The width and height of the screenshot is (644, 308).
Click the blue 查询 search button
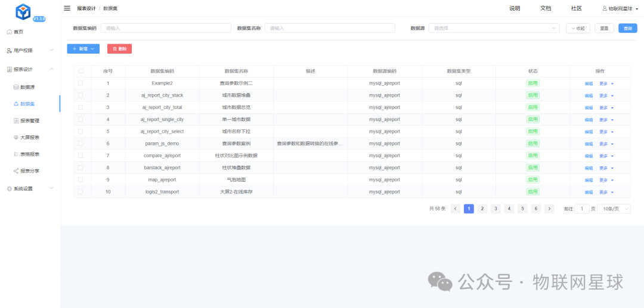tap(627, 28)
